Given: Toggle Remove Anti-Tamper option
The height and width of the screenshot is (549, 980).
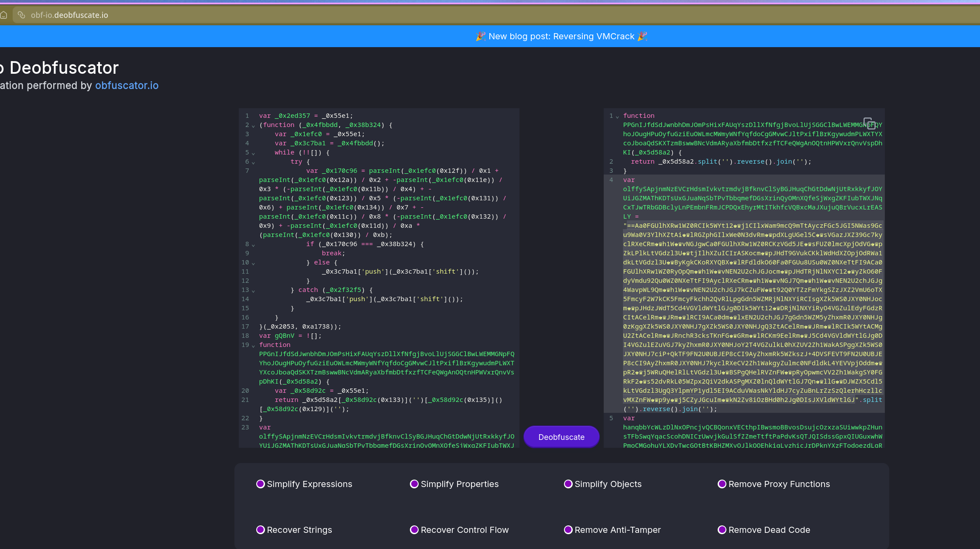Looking at the screenshot, I should pyautogui.click(x=568, y=530).
